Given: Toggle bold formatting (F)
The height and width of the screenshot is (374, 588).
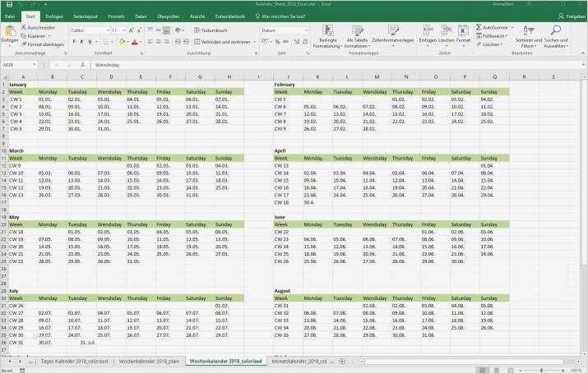Looking at the screenshot, I should click(x=74, y=42).
